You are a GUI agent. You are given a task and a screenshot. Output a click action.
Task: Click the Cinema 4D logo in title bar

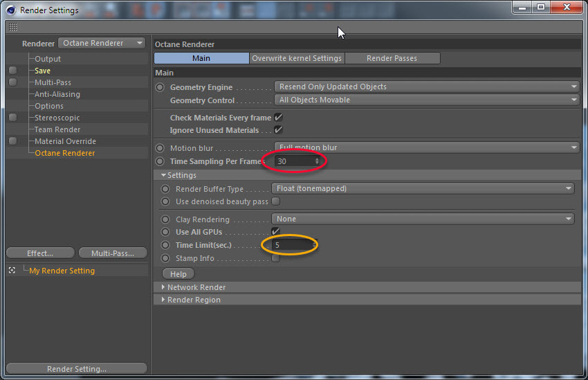(11, 10)
